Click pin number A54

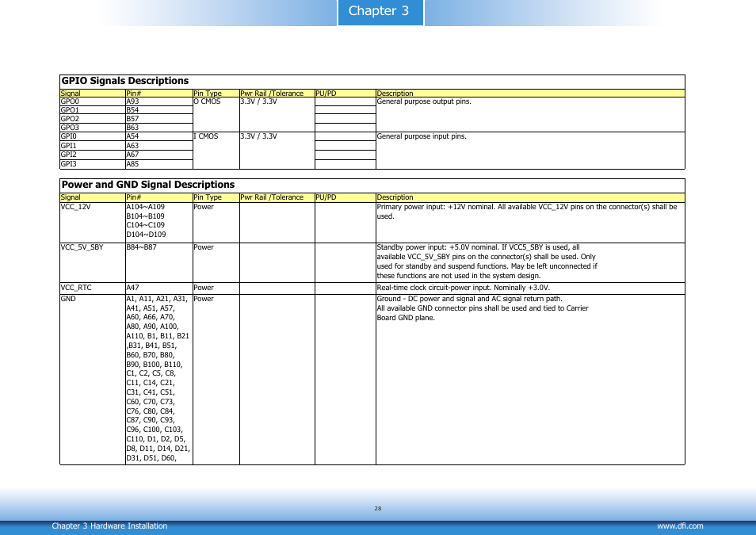pos(132,136)
